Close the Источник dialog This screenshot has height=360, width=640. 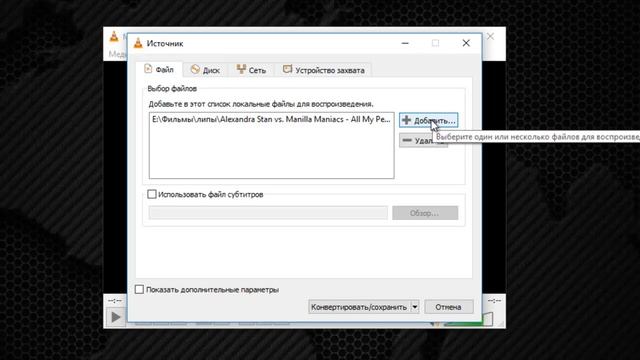coord(466,43)
